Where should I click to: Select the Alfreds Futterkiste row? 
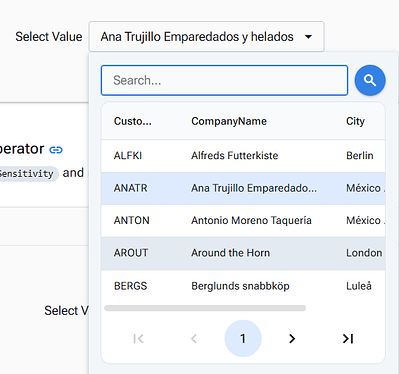click(x=243, y=156)
